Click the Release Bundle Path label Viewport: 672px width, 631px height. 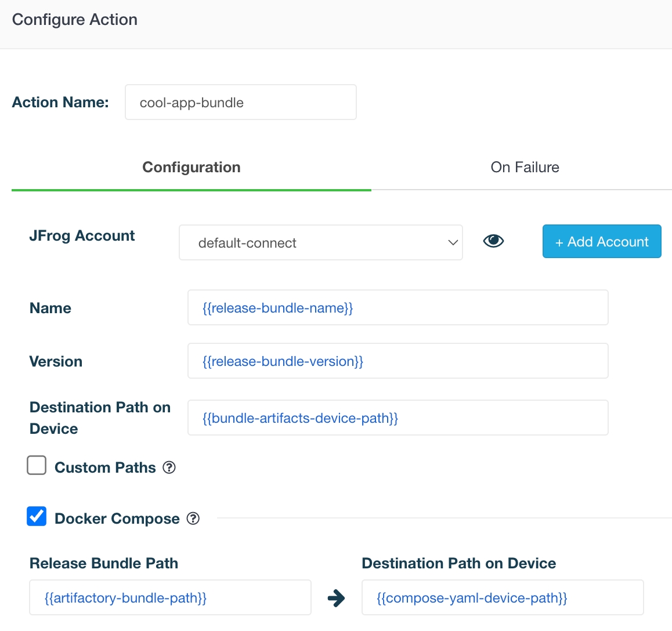tap(104, 564)
